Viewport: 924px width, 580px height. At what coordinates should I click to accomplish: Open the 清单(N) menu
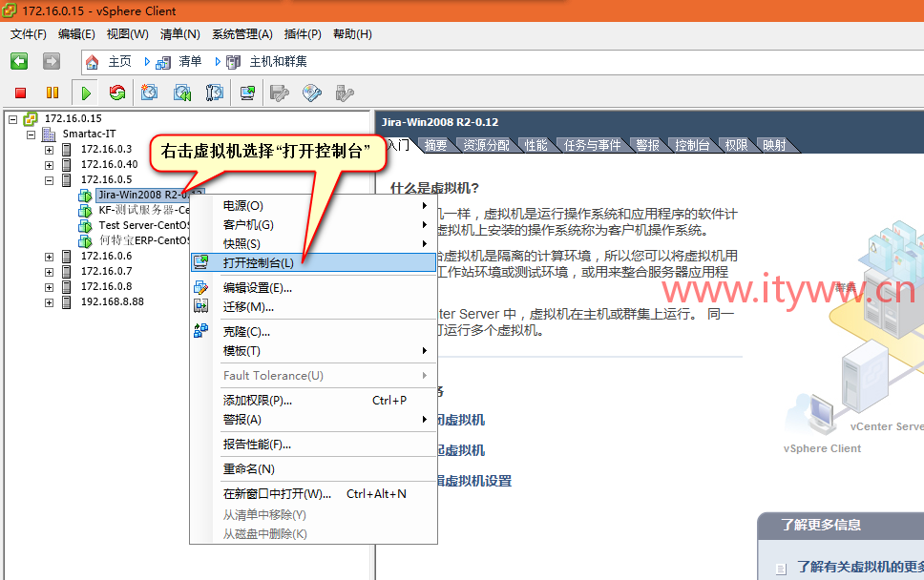tap(180, 34)
